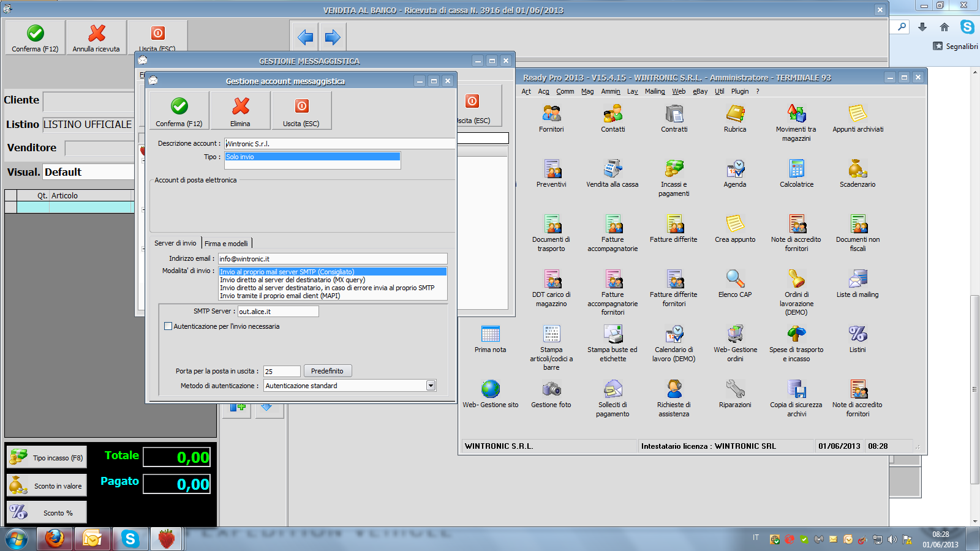980x551 pixels.
Task: Click Annulla ricevuta in Vendita al banco
Action: tap(96, 37)
